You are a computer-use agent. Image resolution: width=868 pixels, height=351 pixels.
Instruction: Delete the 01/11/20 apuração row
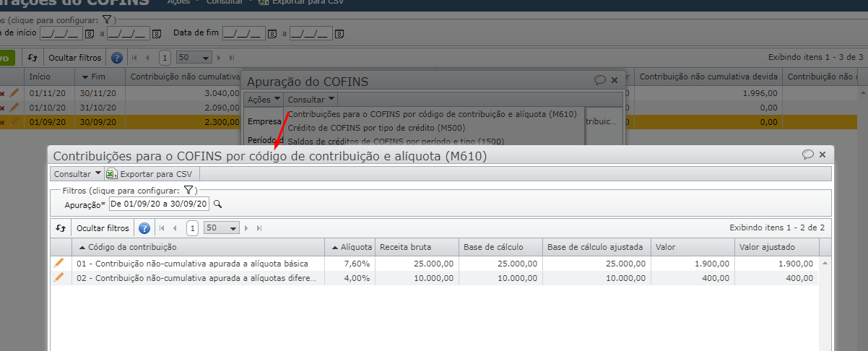click(x=2, y=94)
